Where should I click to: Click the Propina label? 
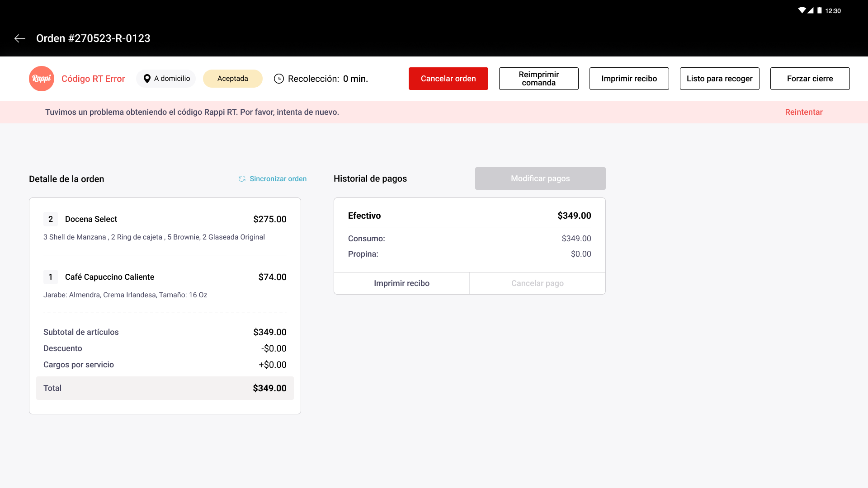pos(363,254)
